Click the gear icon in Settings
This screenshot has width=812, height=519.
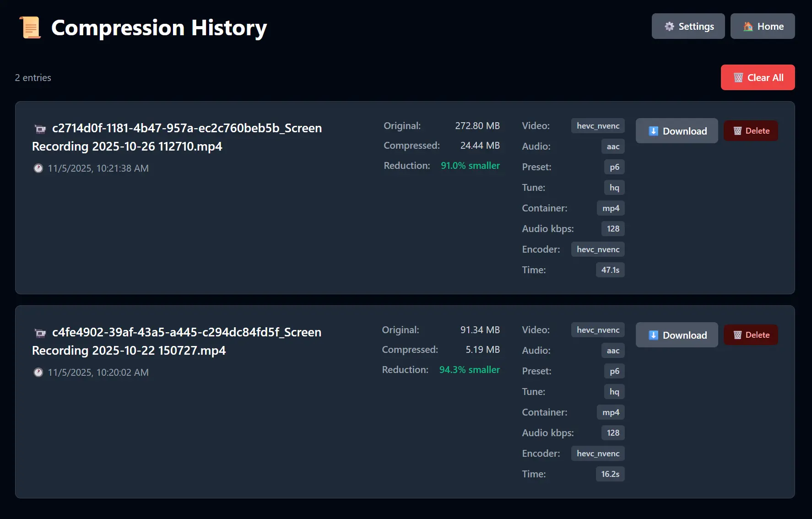[669, 27]
